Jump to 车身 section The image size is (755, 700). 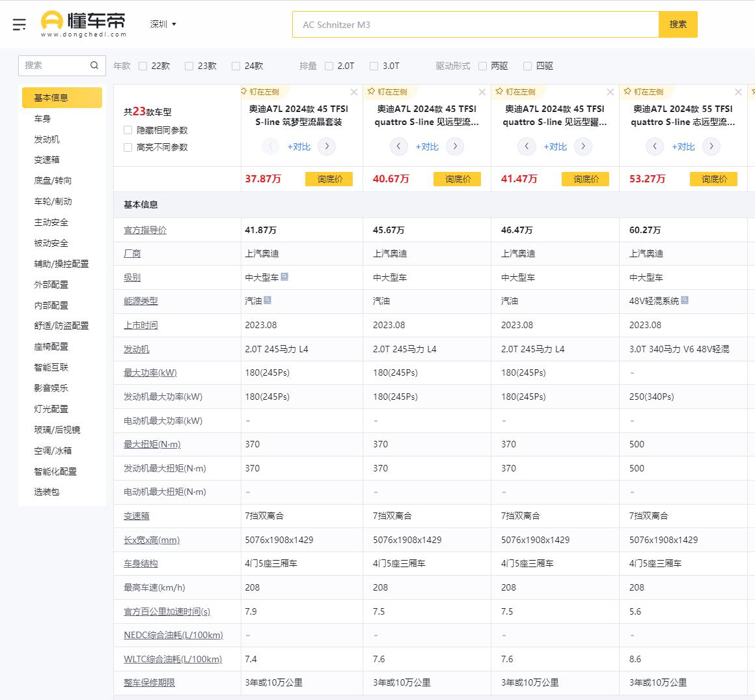pos(42,119)
